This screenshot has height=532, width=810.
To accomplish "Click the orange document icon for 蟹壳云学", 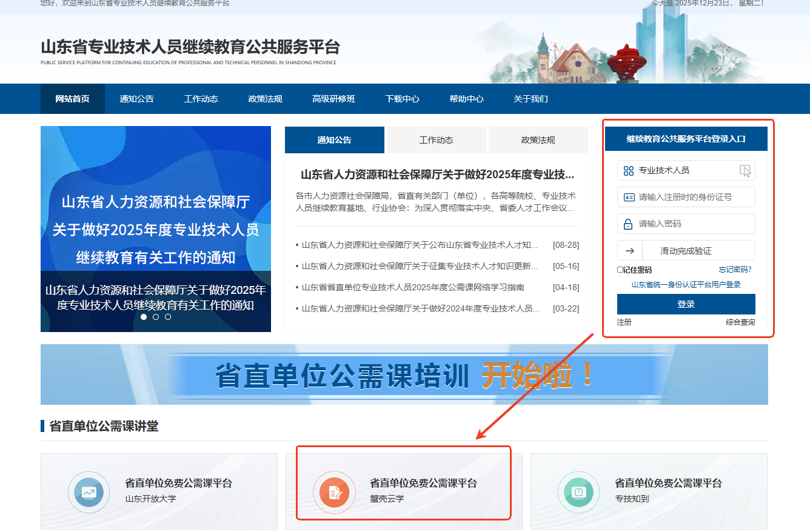I will (334, 492).
